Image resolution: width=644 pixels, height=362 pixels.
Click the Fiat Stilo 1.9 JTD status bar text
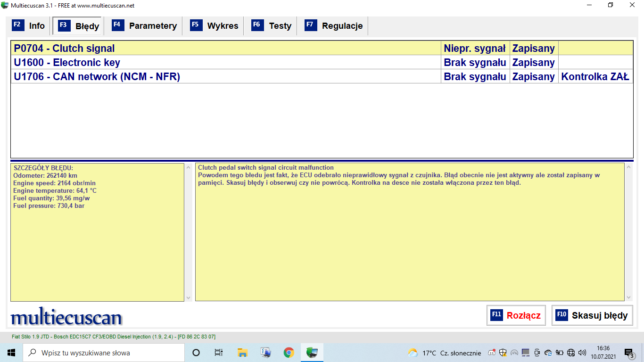(114, 337)
